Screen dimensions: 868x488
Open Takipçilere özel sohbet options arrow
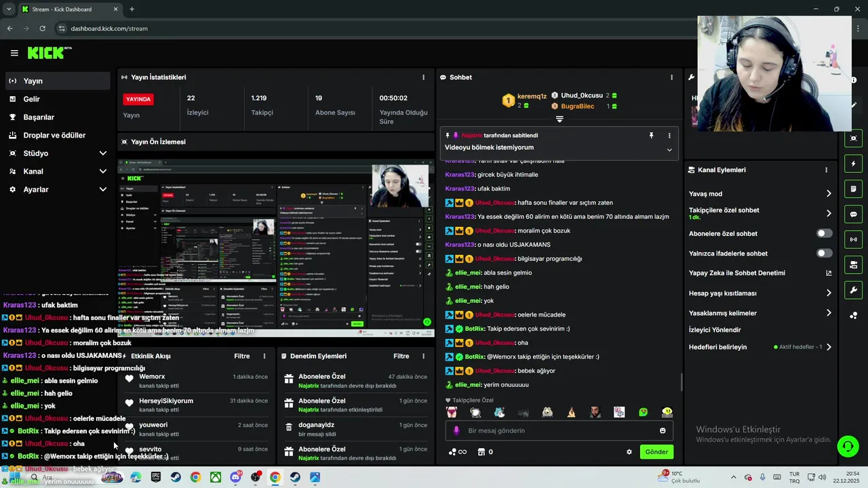click(829, 213)
